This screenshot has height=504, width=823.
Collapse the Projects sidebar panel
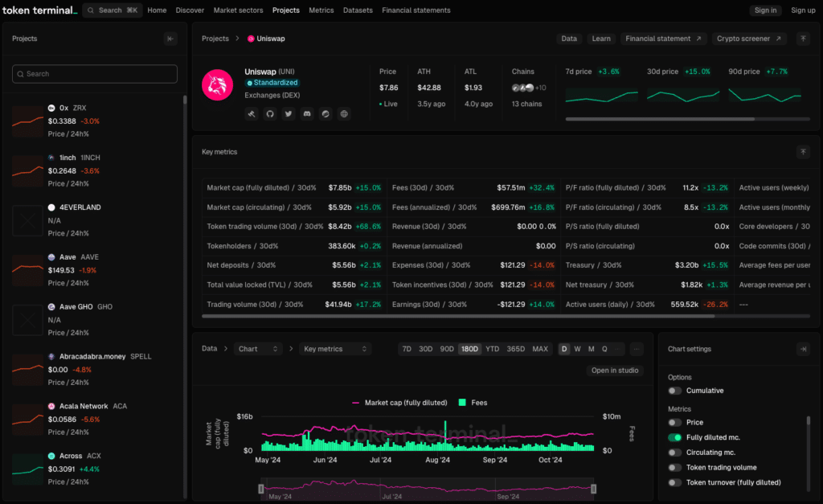170,39
